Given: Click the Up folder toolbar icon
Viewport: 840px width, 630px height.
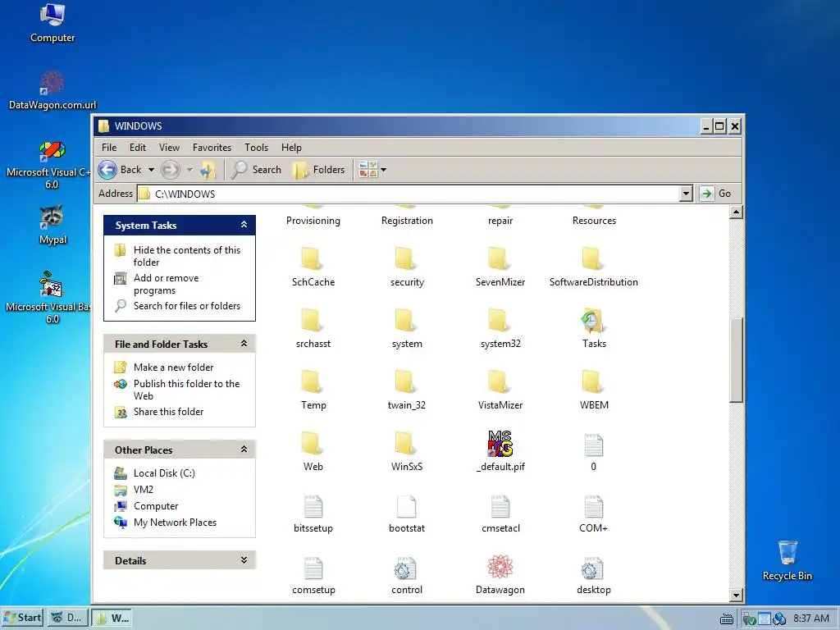Looking at the screenshot, I should pyautogui.click(x=208, y=170).
